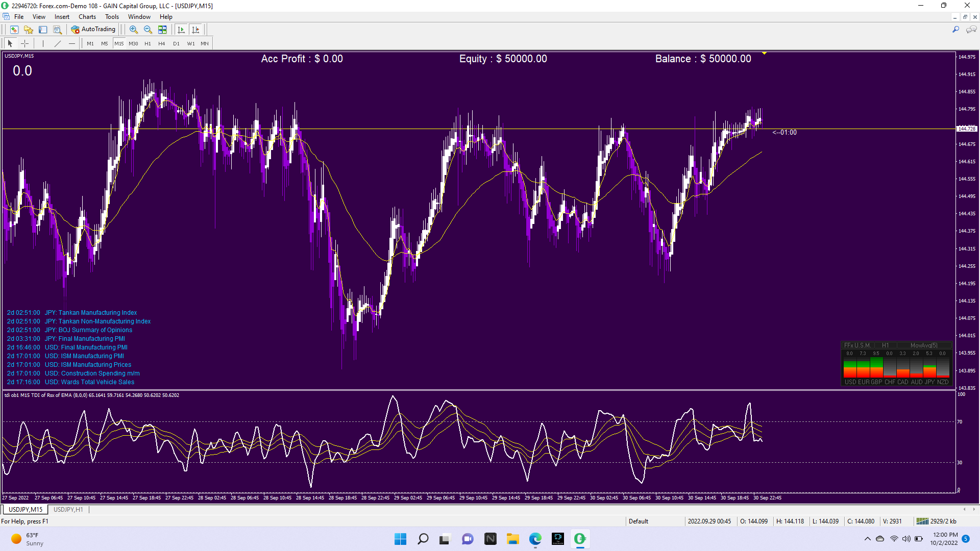The width and height of the screenshot is (980, 551).
Task: Open the Charts menu
Action: click(87, 17)
